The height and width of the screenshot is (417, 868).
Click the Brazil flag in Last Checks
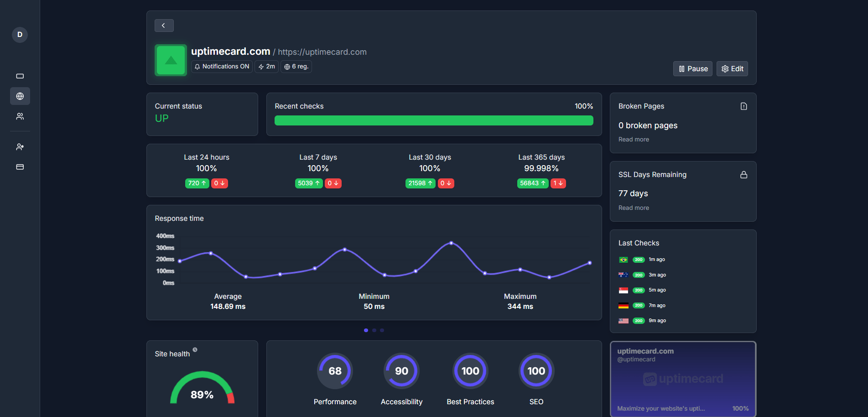624,260
